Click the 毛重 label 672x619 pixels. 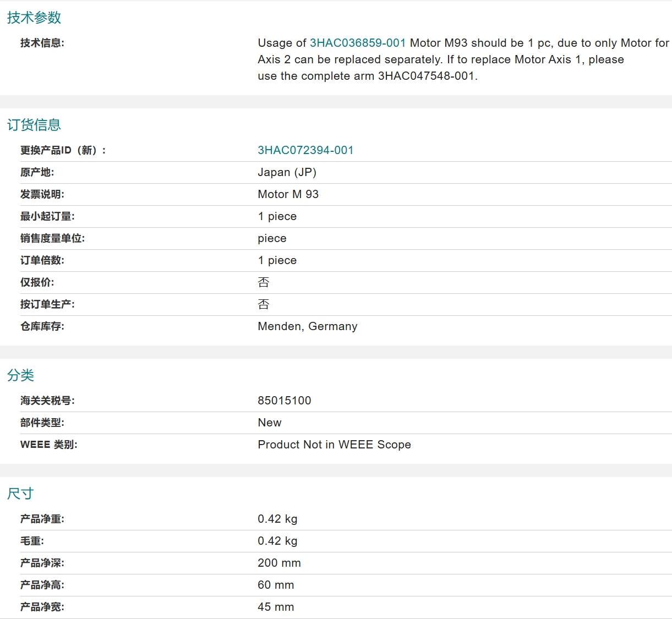(x=32, y=541)
